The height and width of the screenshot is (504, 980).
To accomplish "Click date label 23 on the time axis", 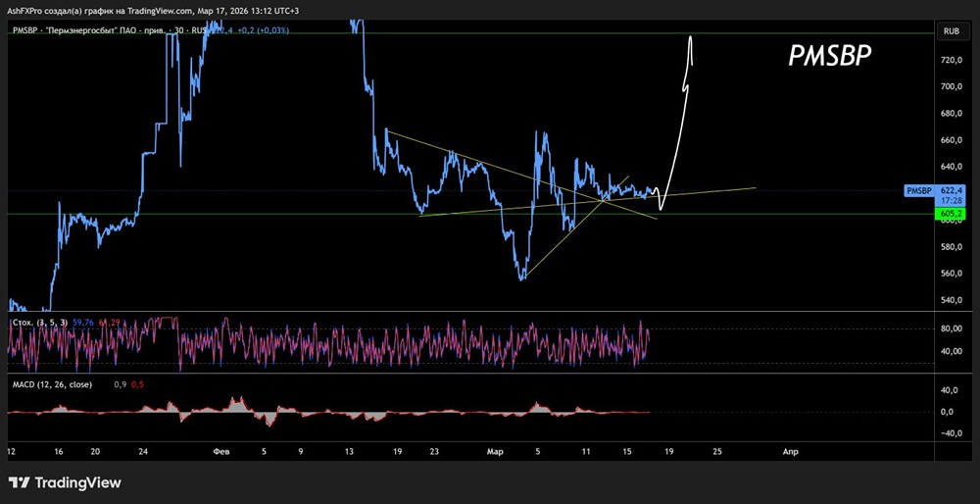I will (x=435, y=451).
